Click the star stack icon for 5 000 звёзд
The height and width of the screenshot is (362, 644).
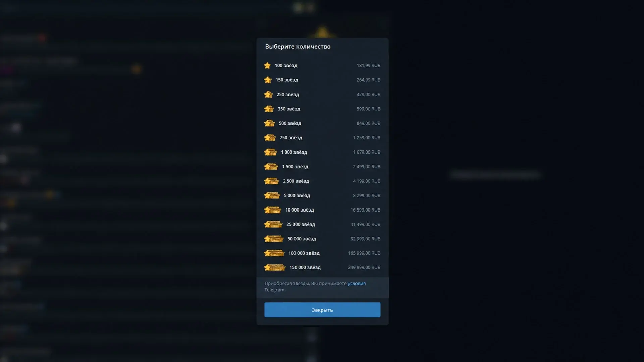(272, 195)
